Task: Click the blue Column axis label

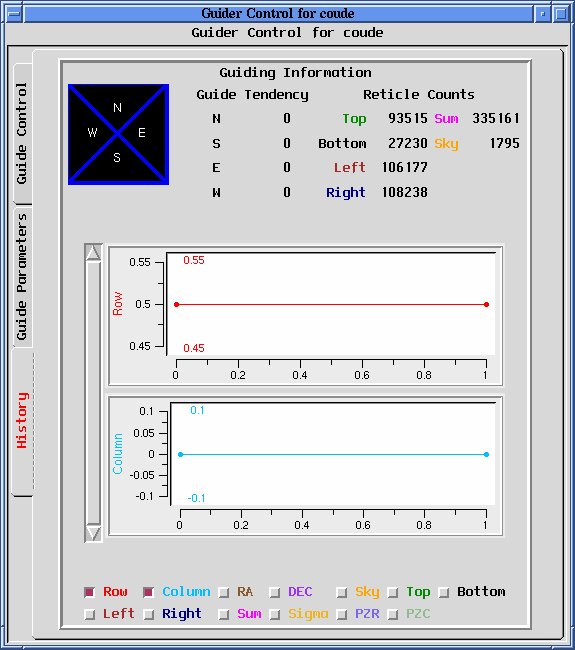Action: [x=118, y=454]
